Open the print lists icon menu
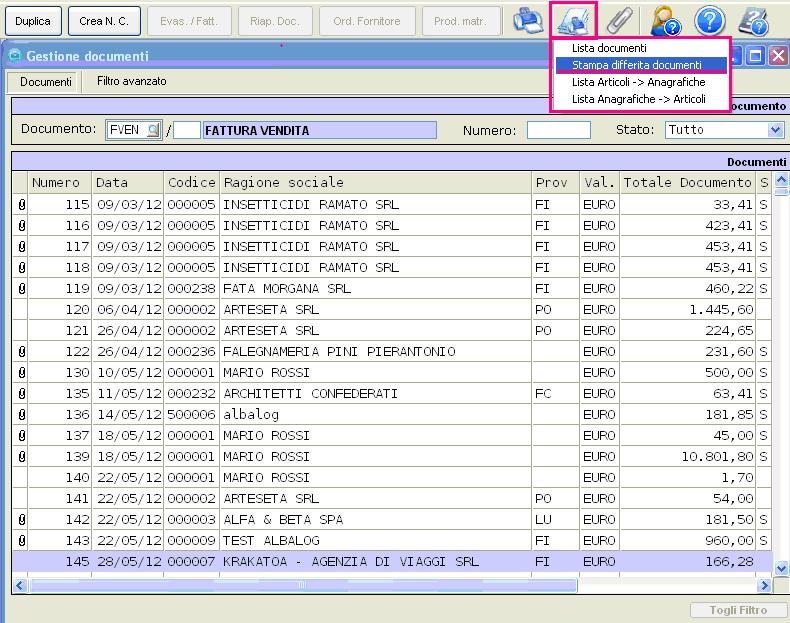Image resolution: width=790 pixels, height=623 pixels. point(573,21)
